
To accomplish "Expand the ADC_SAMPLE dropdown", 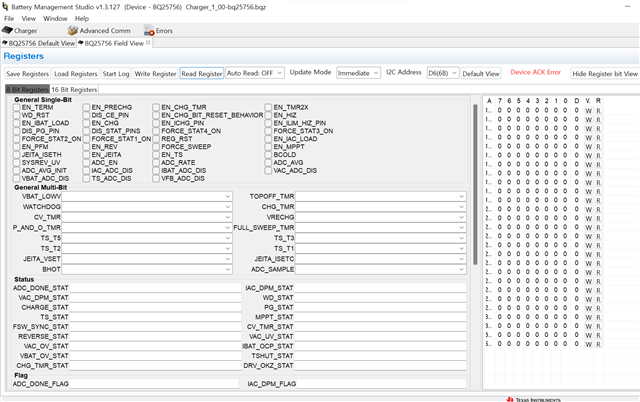I will pyautogui.click(x=380, y=269).
